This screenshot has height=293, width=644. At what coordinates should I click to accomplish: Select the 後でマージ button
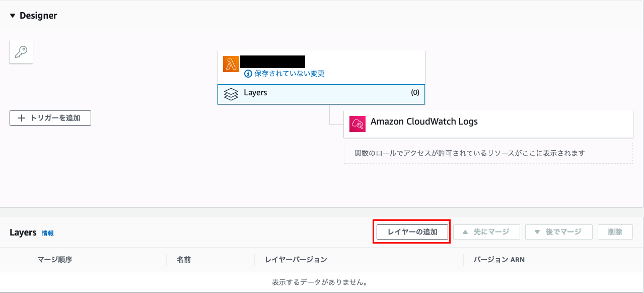pyautogui.click(x=558, y=232)
